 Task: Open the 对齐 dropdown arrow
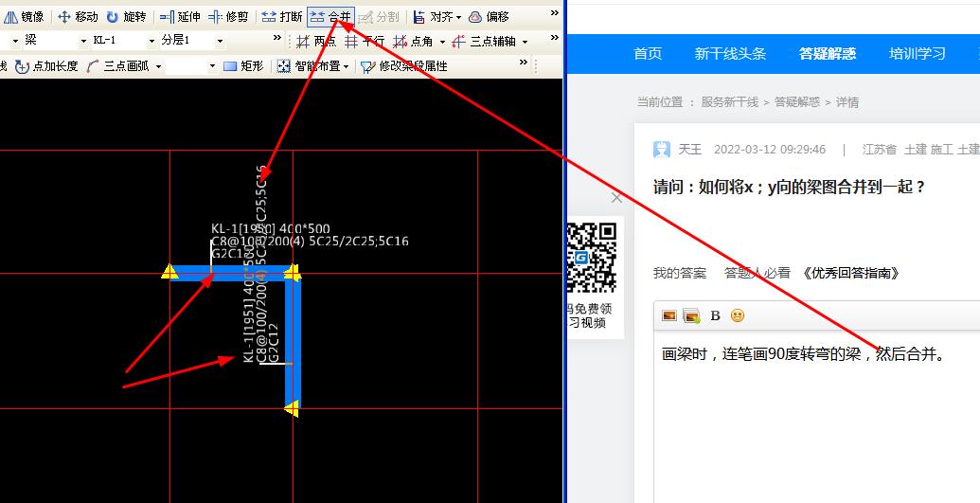click(x=458, y=17)
